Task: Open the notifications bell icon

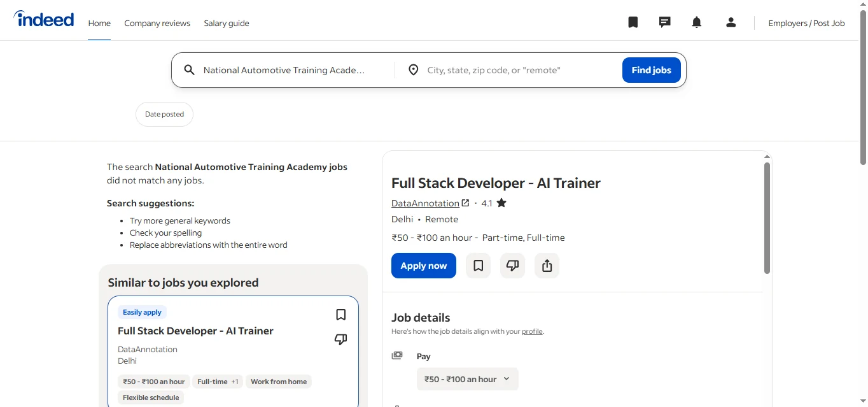Action: (697, 22)
